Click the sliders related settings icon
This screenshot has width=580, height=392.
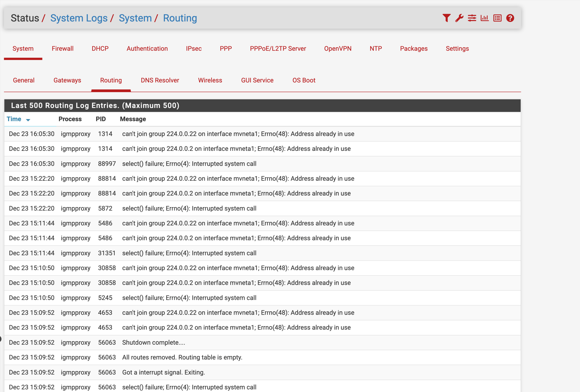[x=472, y=18]
